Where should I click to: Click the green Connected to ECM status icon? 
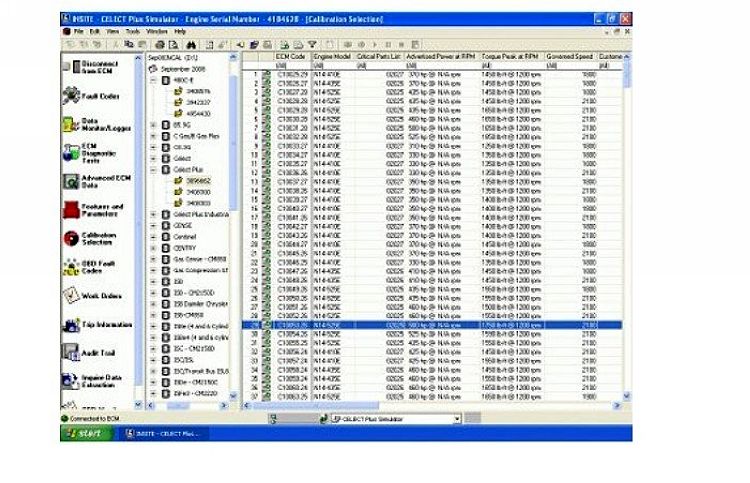tap(65, 418)
